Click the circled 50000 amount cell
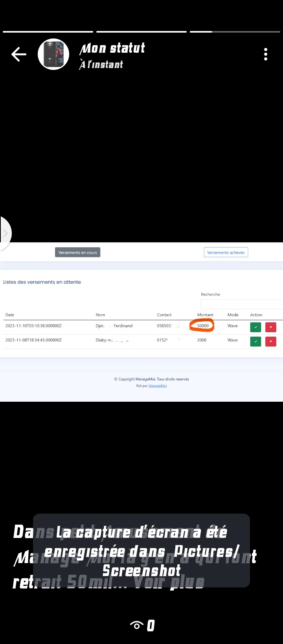Screen dimensions: 283x644 203,326
